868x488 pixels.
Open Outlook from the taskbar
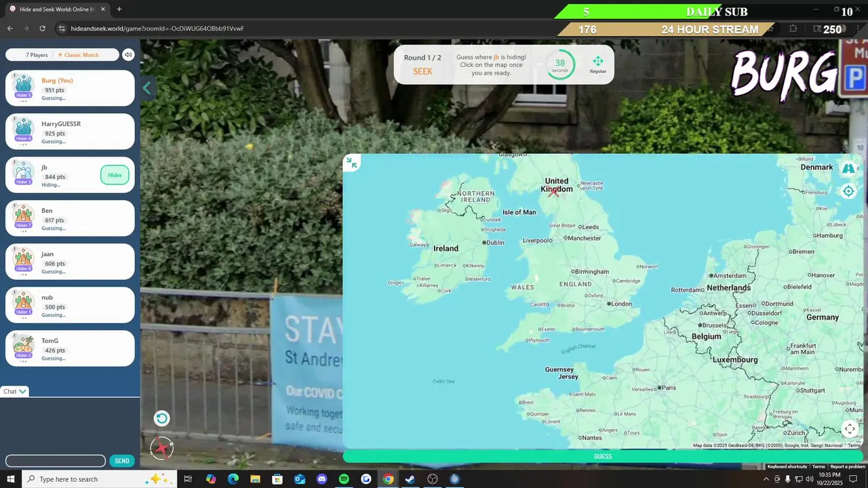tap(300, 479)
